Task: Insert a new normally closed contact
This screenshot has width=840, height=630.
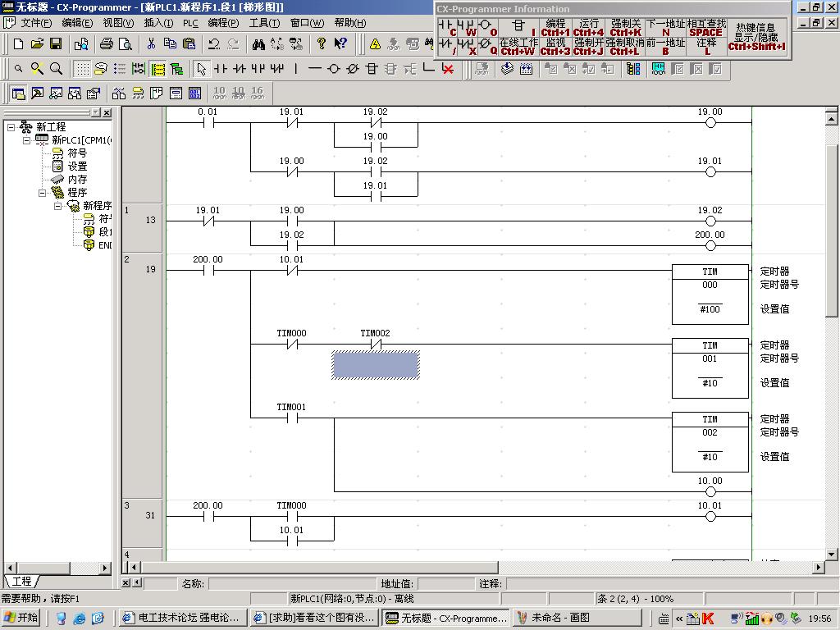Action: click(x=240, y=69)
